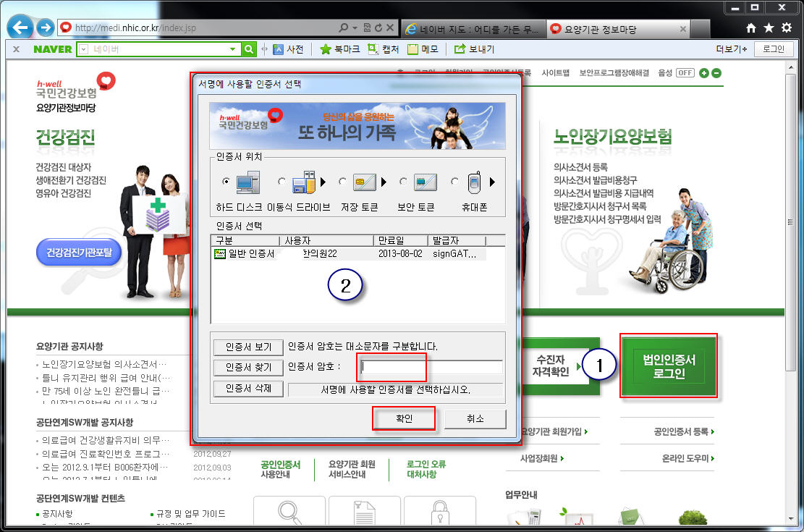This screenshot has height=532, width=804.
Task: Click the 보내기 send toolbar item
Action: (x=474, y=49)
